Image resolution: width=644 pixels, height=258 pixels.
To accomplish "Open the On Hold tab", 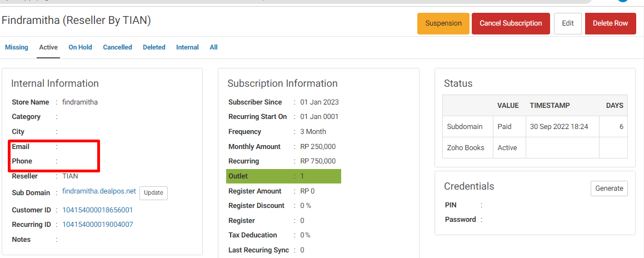I will coord(80,47).
